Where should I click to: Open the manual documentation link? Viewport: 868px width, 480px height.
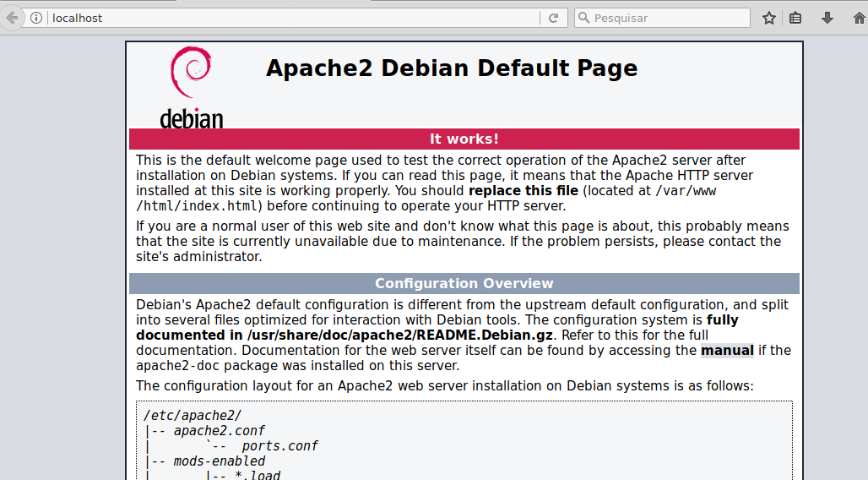coord(727,351)
